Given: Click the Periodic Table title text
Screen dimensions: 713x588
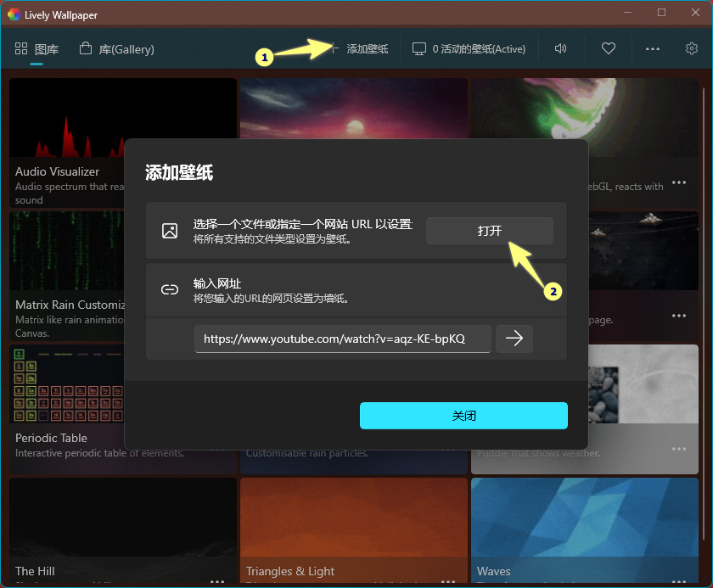Looking at the screenshot, I should click(x=52, y=438).
